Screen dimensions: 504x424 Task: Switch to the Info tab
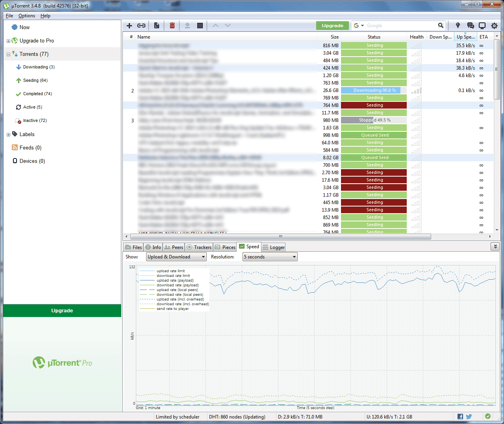(x=153, y=247)
